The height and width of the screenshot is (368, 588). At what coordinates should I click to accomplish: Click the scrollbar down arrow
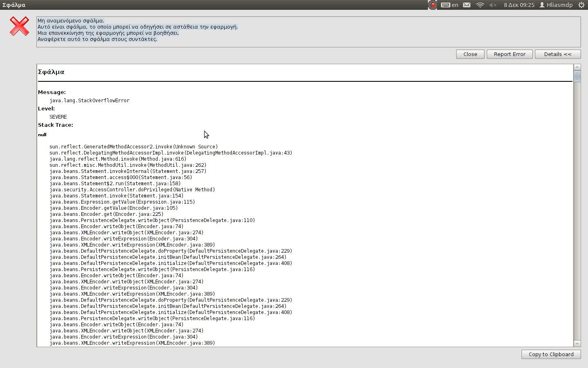[x=577, y=343]
